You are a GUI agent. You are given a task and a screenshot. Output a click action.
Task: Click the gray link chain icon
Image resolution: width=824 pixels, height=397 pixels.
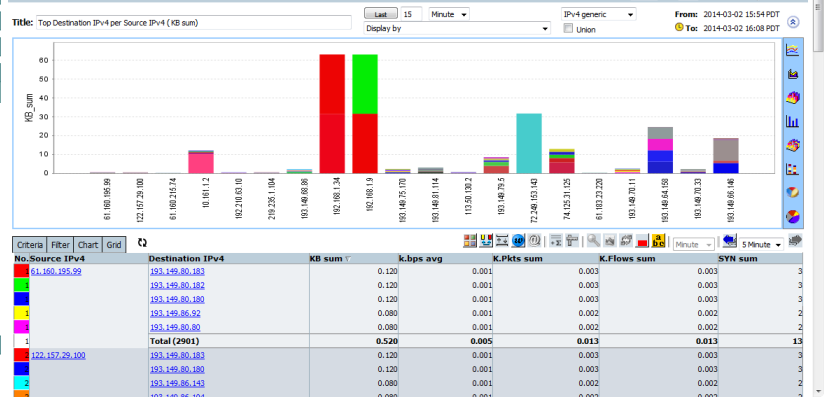(626, 241)
